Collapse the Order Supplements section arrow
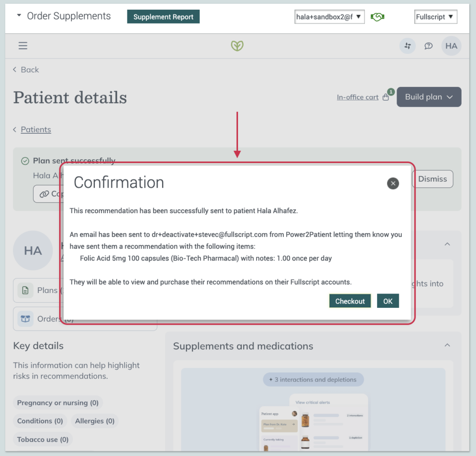The width and height of the screenshot is (476, 456). (19, 15)
